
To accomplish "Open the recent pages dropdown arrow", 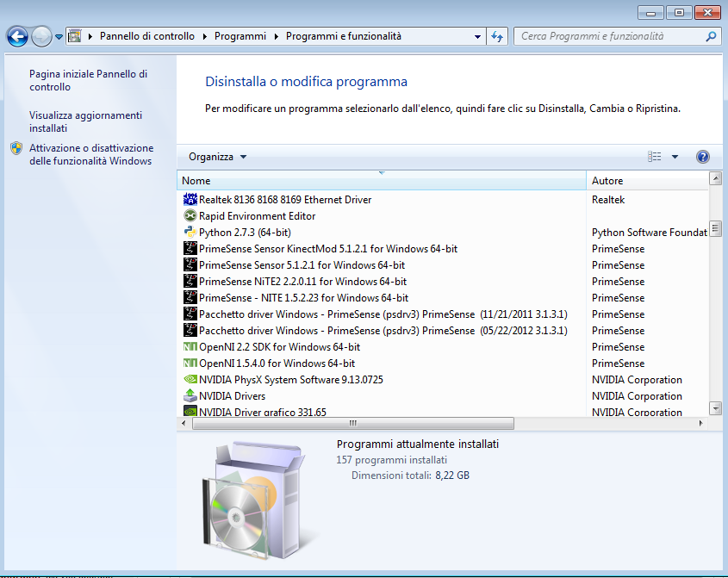I will click(x=59, y=37).
